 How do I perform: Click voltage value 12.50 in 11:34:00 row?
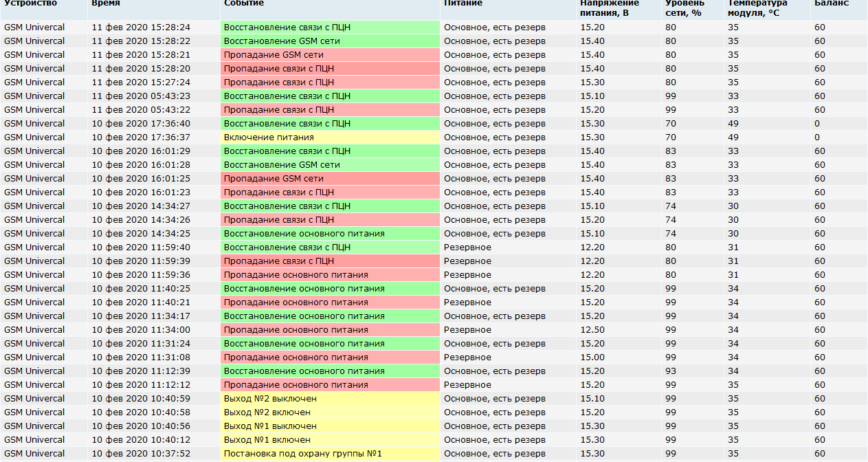pyautogui.click(x=592, y=330)
